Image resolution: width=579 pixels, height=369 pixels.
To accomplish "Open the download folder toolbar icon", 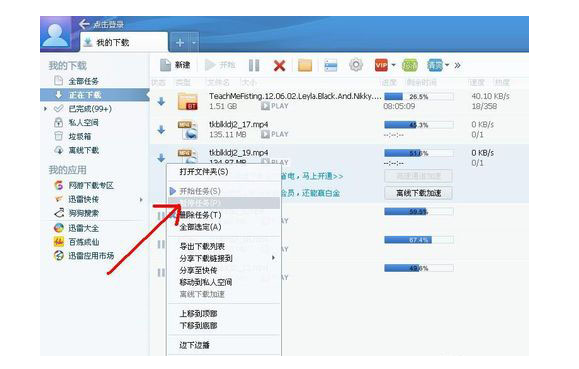I will point(305,65).
